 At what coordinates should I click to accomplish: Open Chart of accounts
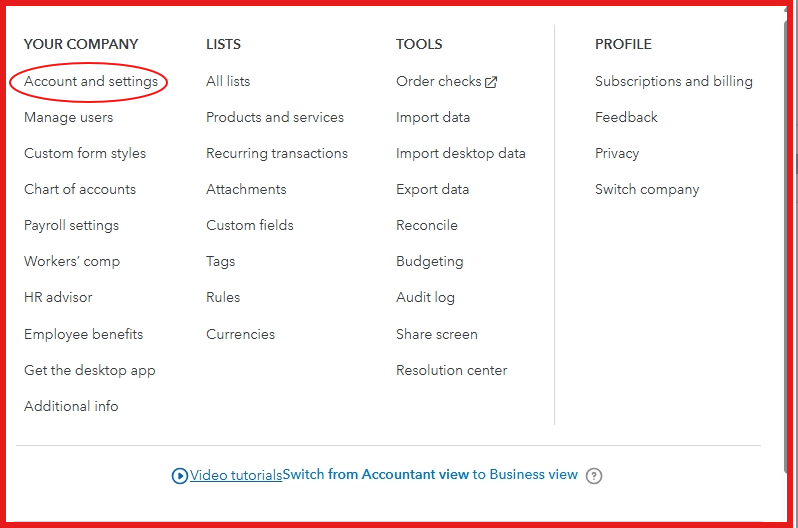[80, 189]
